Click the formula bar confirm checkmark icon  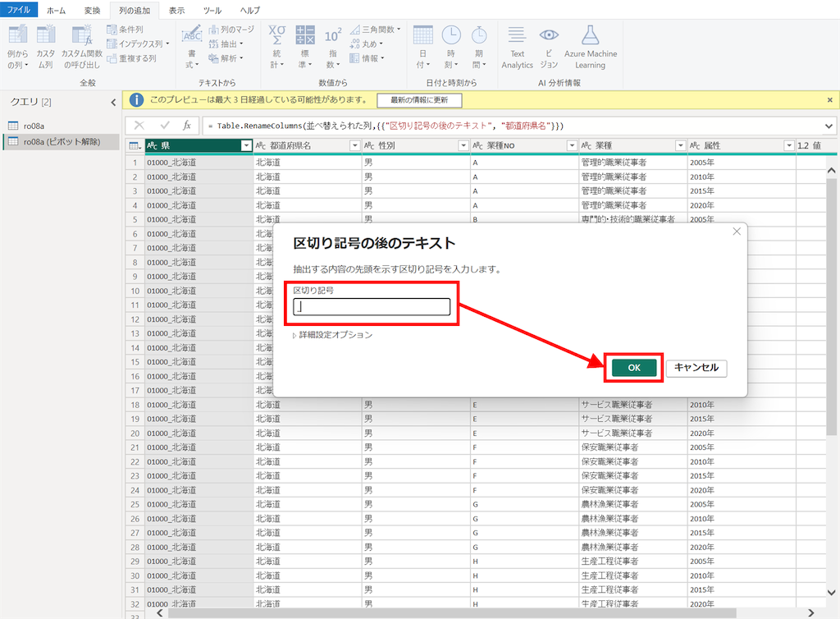[165, 126]
